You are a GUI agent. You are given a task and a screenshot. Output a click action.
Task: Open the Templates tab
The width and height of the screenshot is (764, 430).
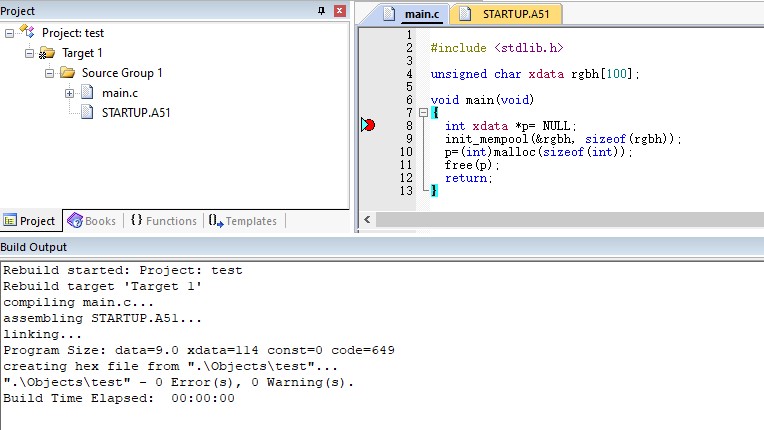point(242,221)
